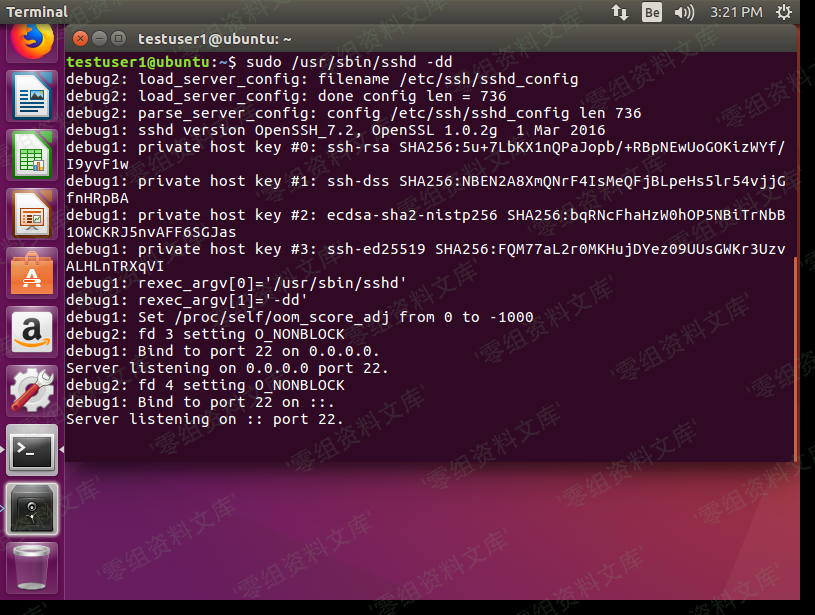
Task: Open the network connections indicator
Action: click(x=620, y=12)
